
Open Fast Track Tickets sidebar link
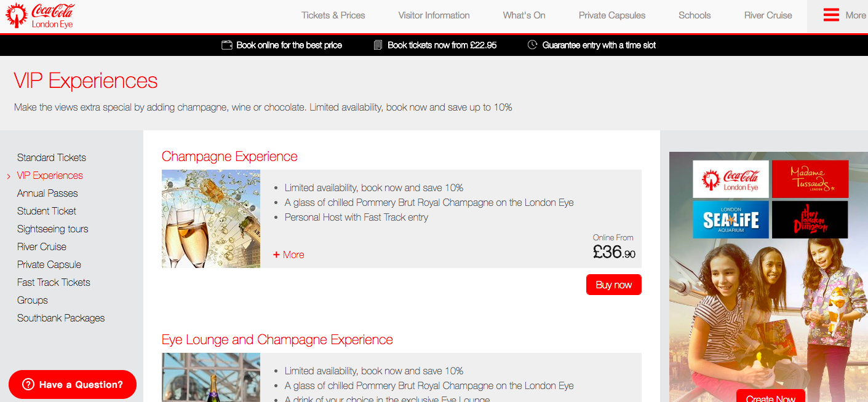click(x=54, y=282)
